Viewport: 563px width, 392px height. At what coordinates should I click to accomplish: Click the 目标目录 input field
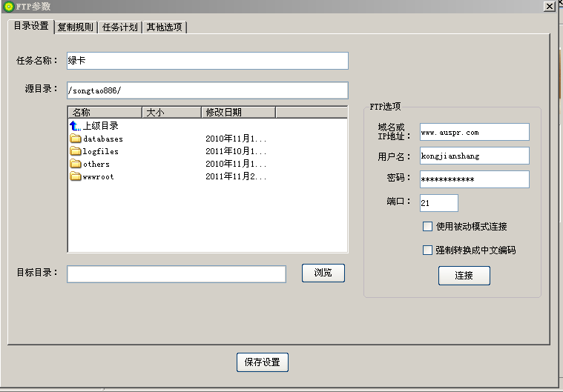[x=177, y=274]
